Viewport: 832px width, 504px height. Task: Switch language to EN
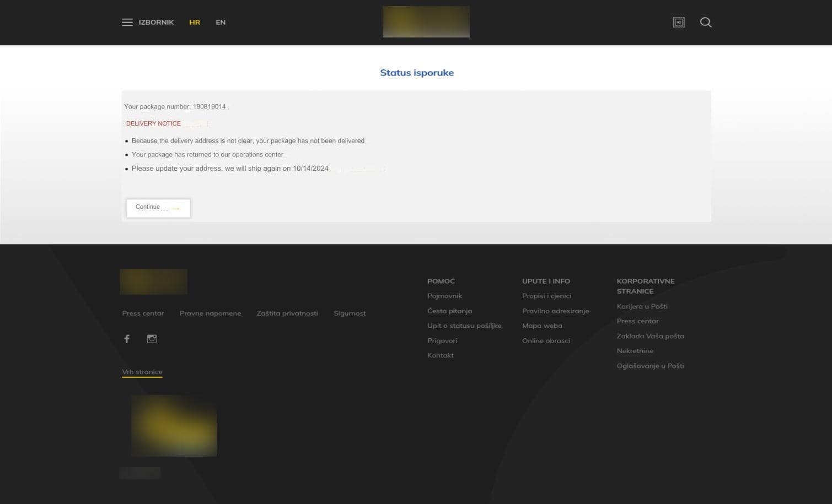[x=221, y=22]
